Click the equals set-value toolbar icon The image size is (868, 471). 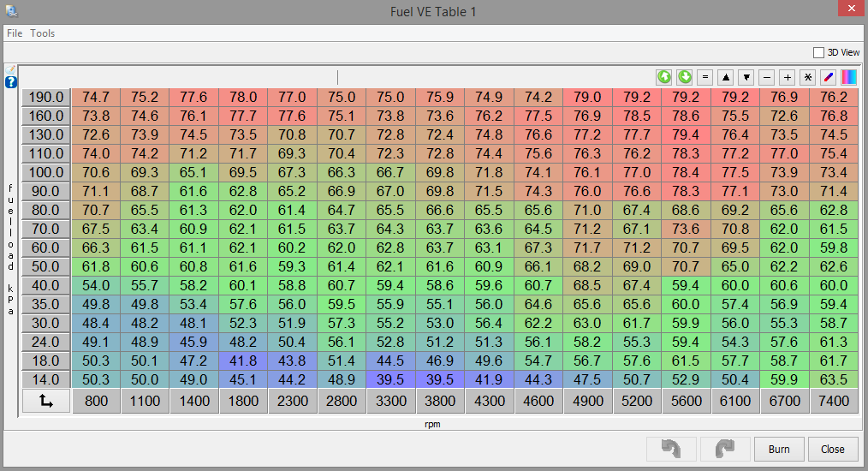pyautogui.click(x=705, y=77)
